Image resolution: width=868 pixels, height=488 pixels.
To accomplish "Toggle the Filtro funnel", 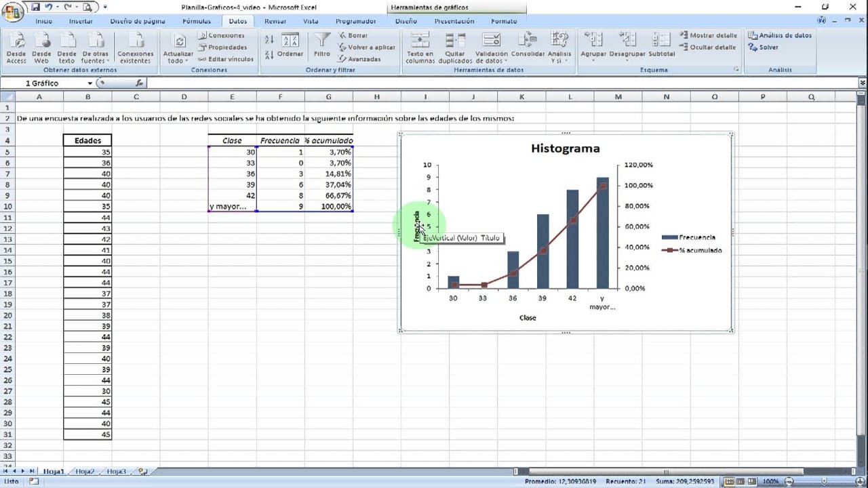I will coord(322,46).
